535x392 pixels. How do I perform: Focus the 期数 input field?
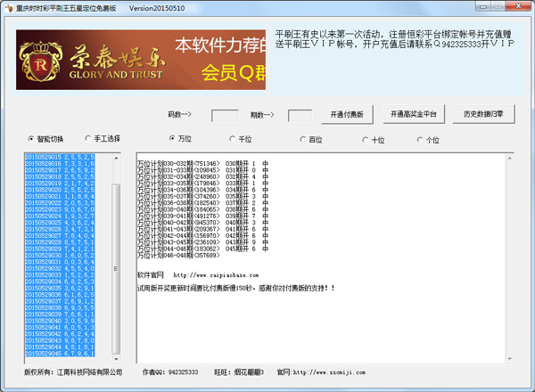pyautogui.click(x=300, y=116)
